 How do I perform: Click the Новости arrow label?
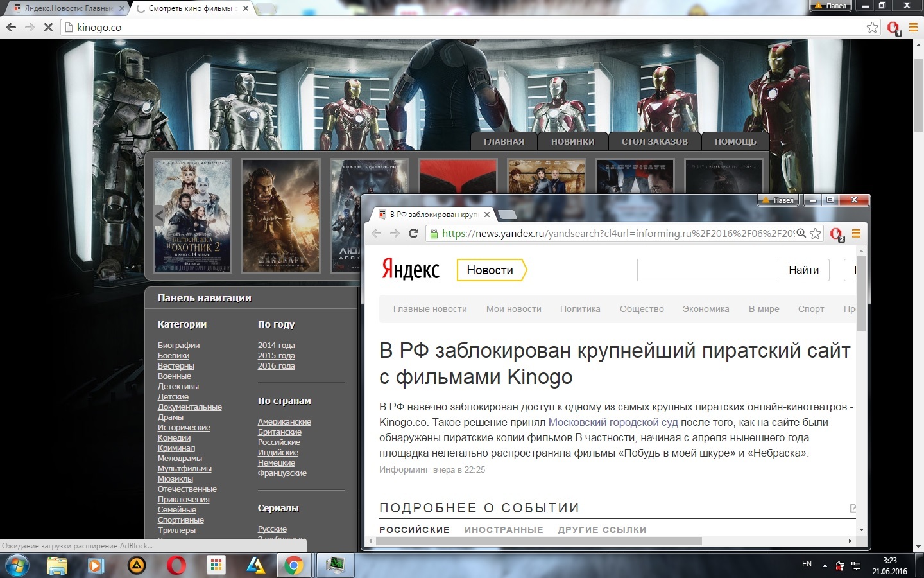[x=492, y=270]
